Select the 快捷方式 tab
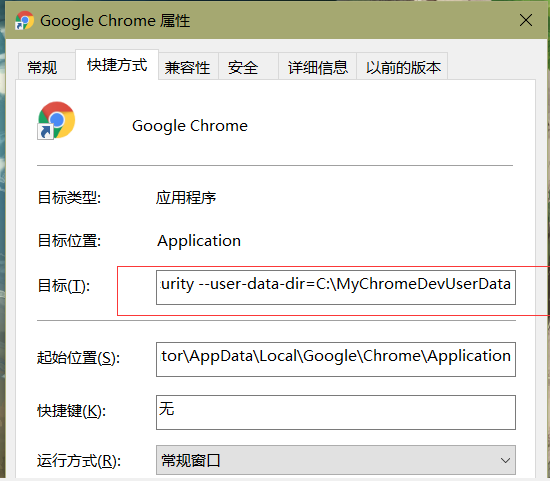Viewport: 550px width, 481px height. click(x=117, y=65)
